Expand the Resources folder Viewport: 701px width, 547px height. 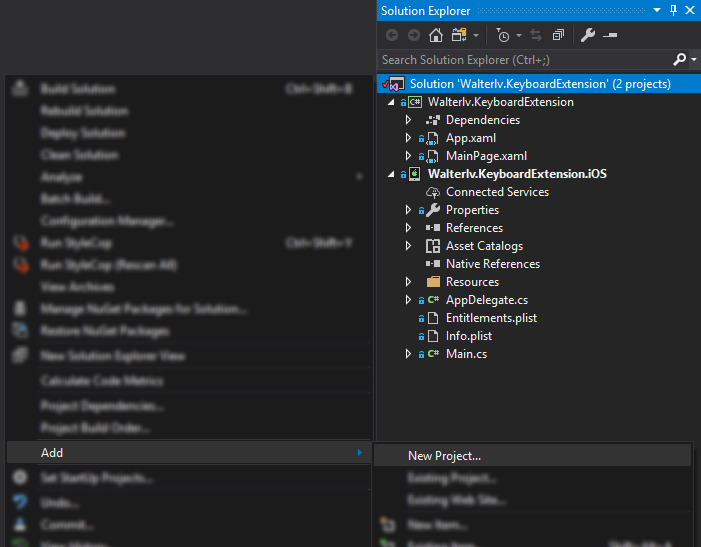[x=408, y=282]
